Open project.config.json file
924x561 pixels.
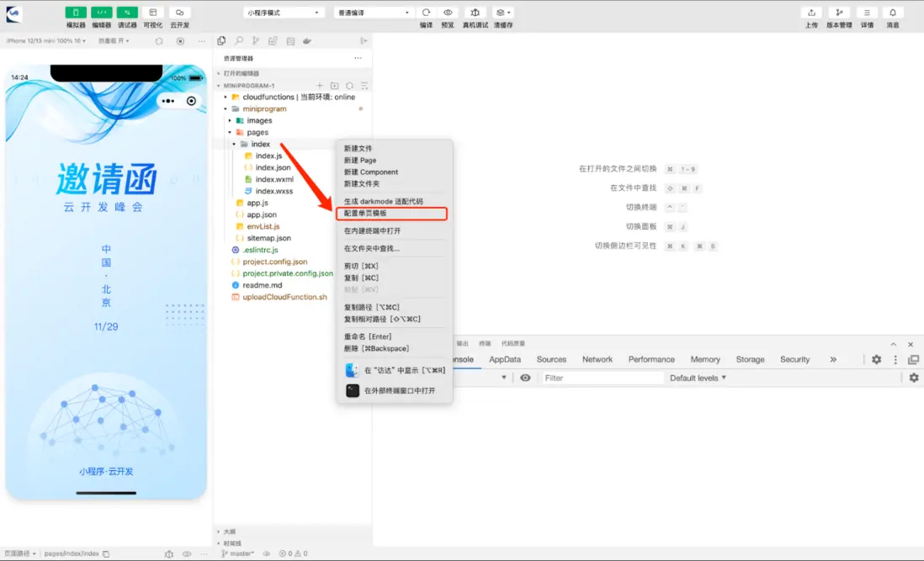(x=274, y=262)
